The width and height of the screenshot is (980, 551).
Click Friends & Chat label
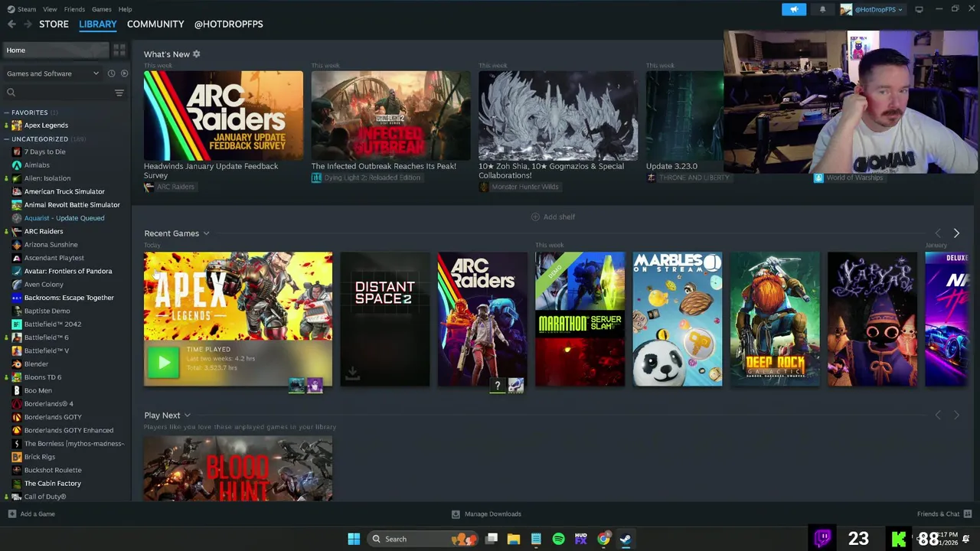tap(938, 514)
